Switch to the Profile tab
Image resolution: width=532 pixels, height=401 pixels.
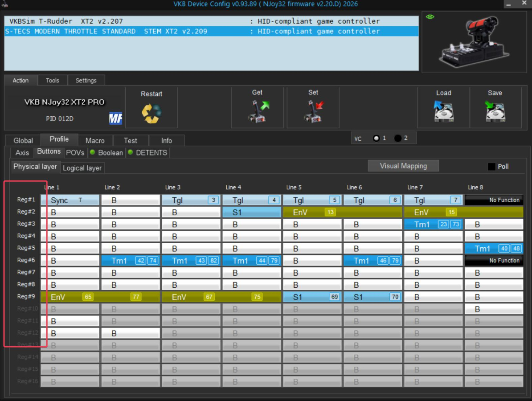[x=59, y=139]
